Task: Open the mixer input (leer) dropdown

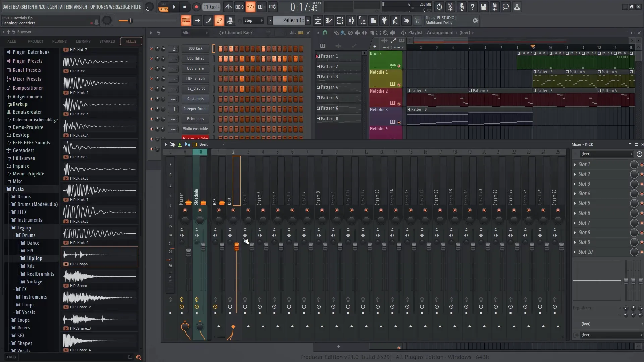Action: (x=606, y=154)
